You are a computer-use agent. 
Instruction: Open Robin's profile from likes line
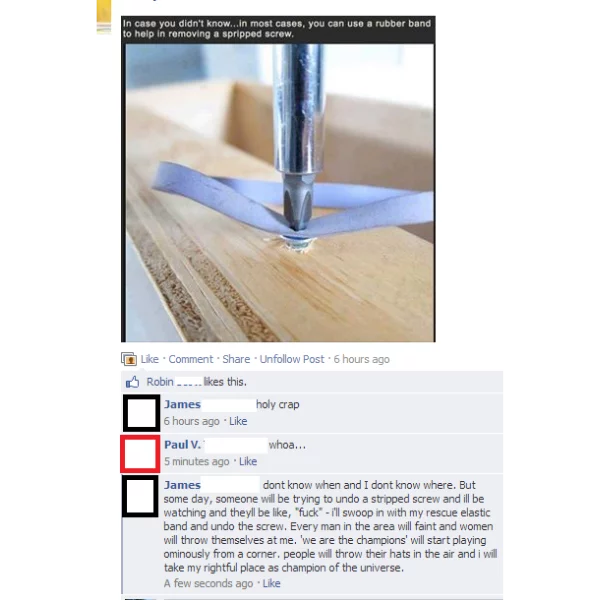[160, 382]
